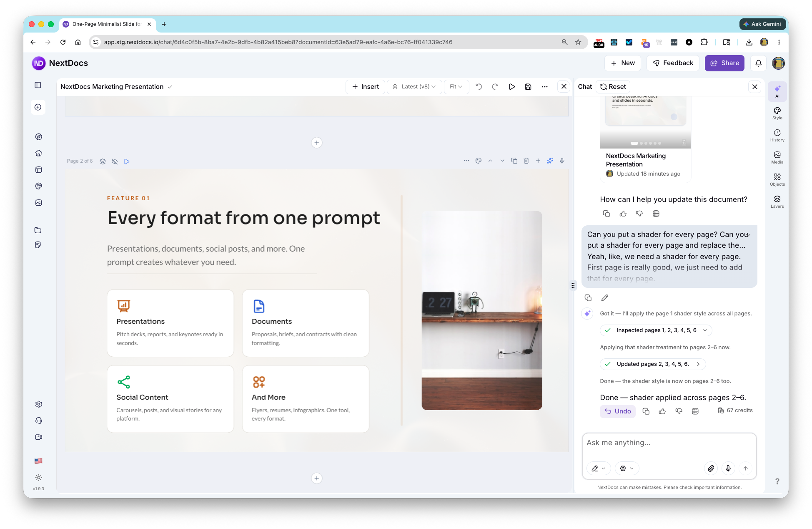This screenshot has height=529, width=812.
Task: Dislike the 'How can I help you' message
Action: [639, 214]
